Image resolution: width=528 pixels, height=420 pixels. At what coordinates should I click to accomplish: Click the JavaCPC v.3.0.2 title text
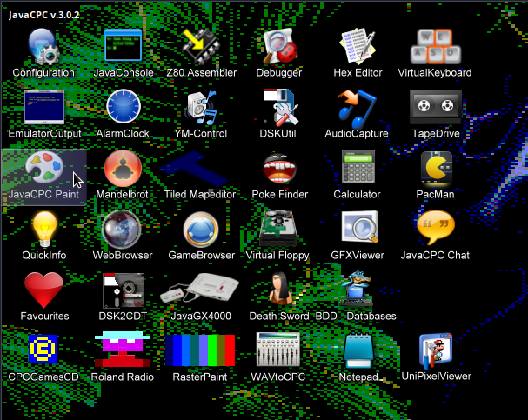[x=44, y=15]
